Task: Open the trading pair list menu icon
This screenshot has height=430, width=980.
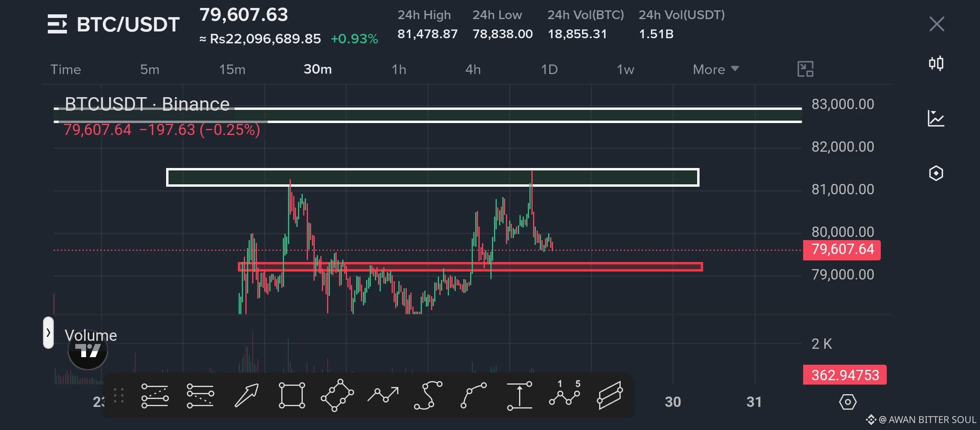Action: pos(57,24)
